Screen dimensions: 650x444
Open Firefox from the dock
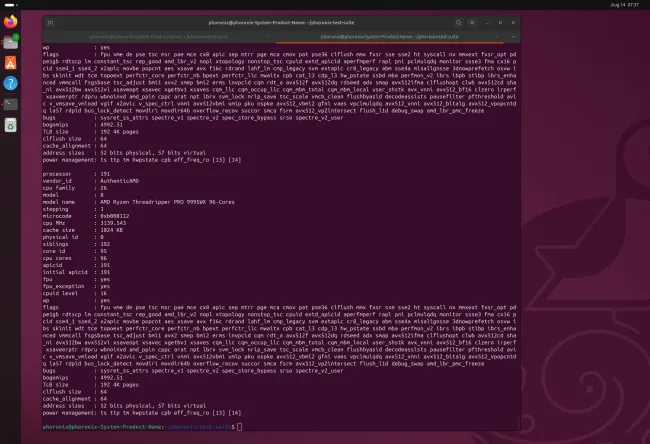(x=11, y=22)
